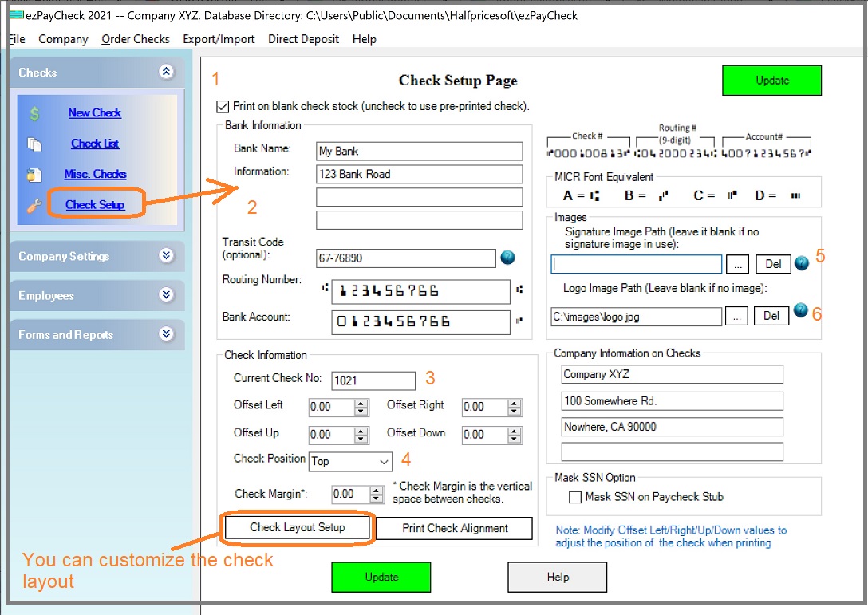Open the Check Position dropdown
This screenshot has width=868, height=615.
(384, 461)
